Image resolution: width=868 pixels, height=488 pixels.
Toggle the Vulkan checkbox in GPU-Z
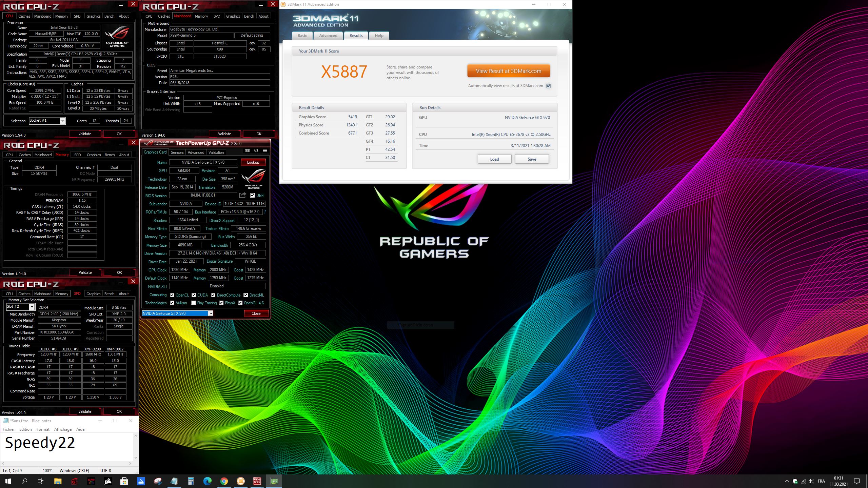[x=172, y=303]
